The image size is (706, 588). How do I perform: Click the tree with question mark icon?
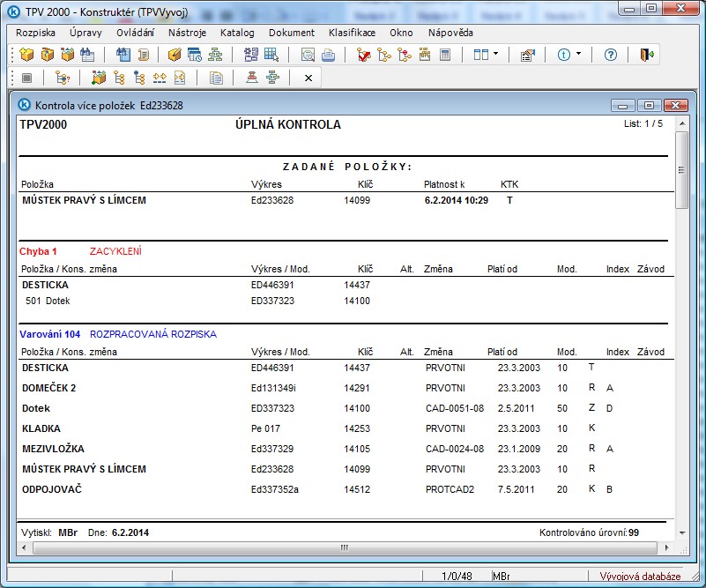tap(63, 78)
